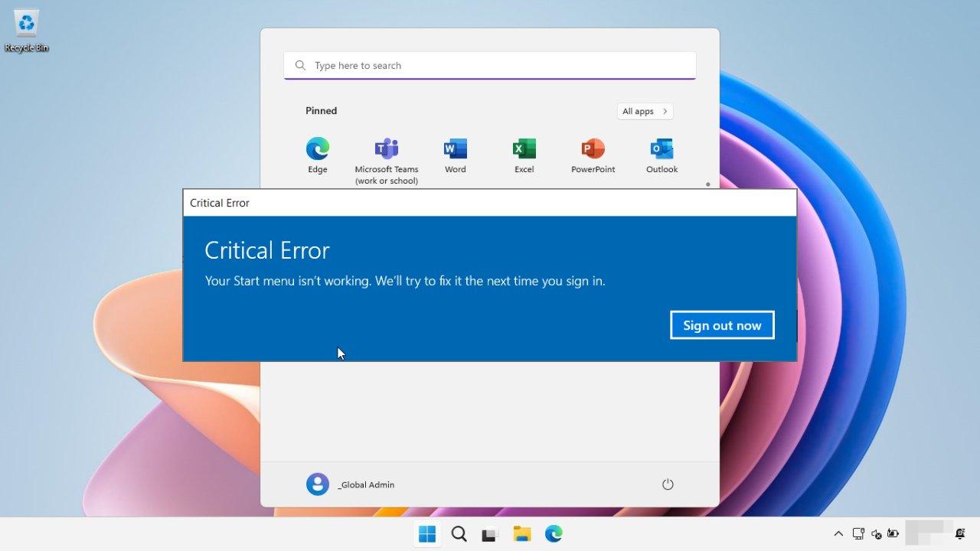
Task: Click the large Critical Error heading
Action: click(267, 250)
